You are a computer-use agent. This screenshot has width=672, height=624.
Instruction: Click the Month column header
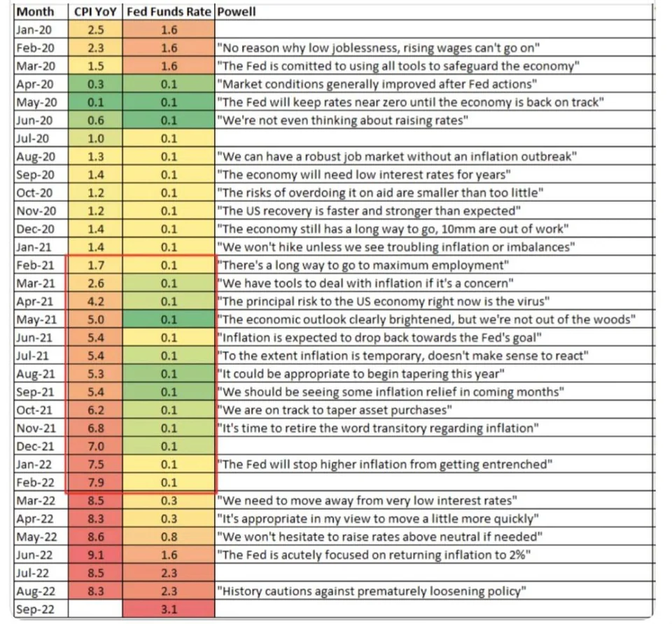41,13
